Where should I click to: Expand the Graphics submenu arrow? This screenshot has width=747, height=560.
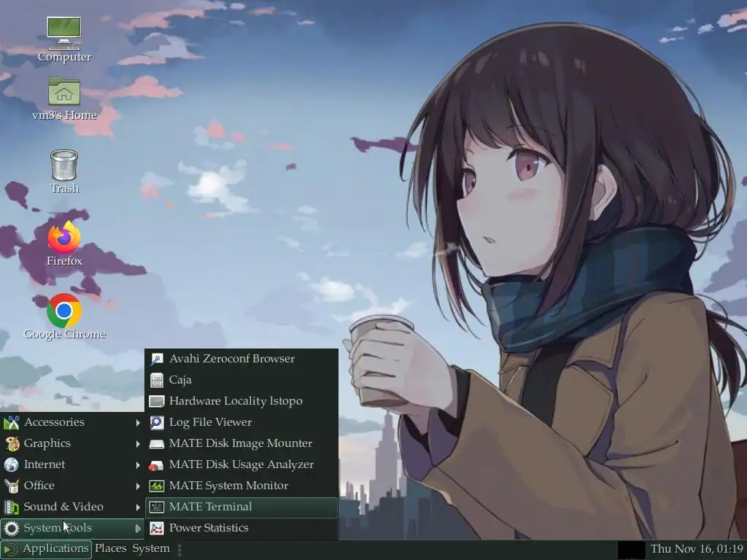coord(138,443)
